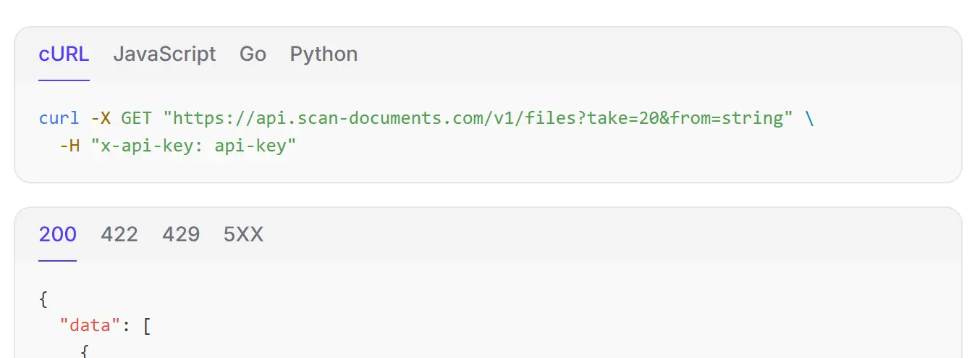Screen dimensions: 980x358
Task: Switch to the cURL code tab
Action: click(64, 54)
